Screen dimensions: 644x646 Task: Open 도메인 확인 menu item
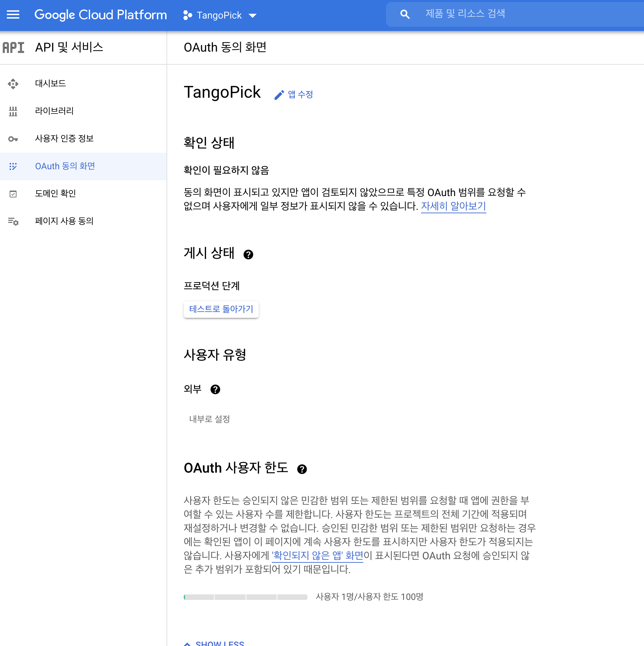pyautogui.click(x=83, y=194)
